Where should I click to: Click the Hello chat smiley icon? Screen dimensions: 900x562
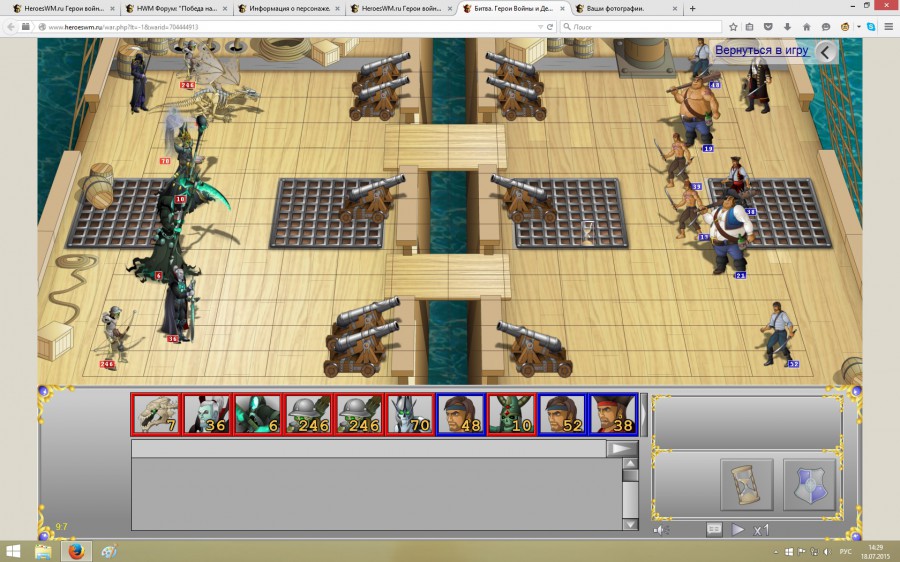click(825, 27)
